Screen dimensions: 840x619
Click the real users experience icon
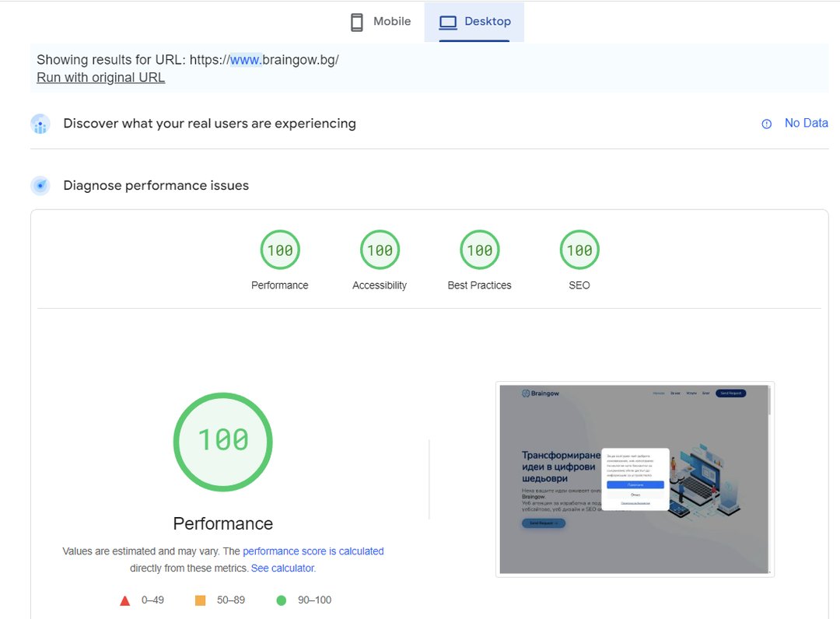(40, 124)
